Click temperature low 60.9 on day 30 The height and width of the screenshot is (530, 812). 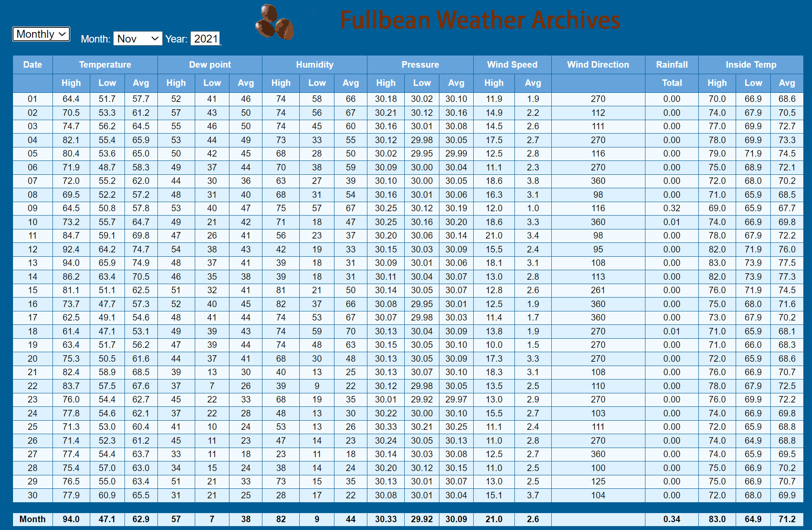click(x=107, y=495)
